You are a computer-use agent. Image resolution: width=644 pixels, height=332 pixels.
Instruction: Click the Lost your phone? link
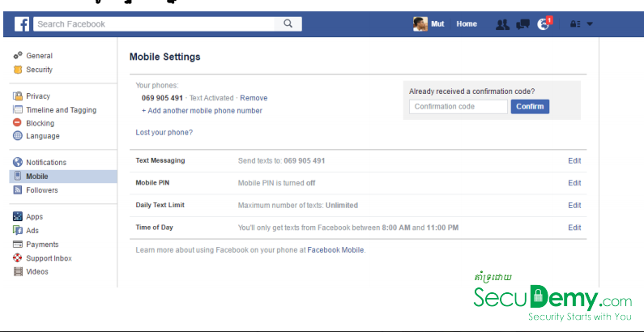[164, 133]
